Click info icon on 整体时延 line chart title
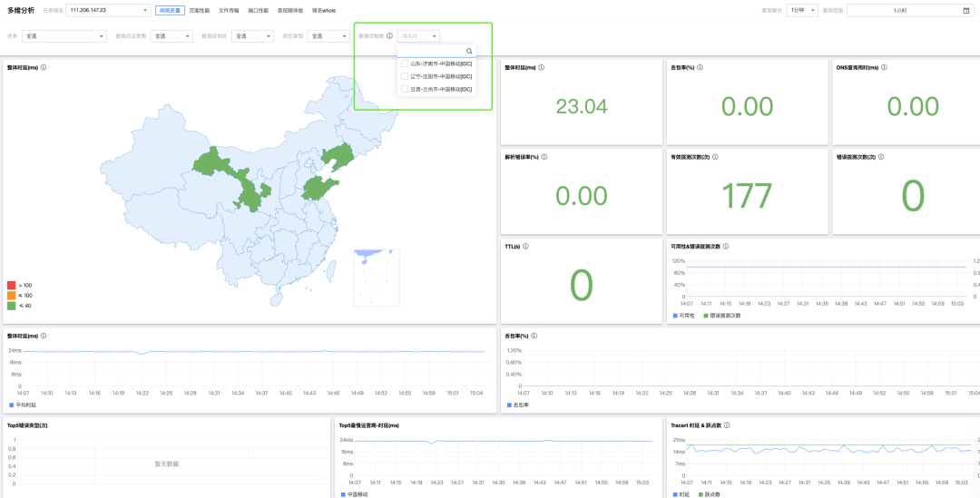Screen dimensions: 980x498 tap(44, 336)
